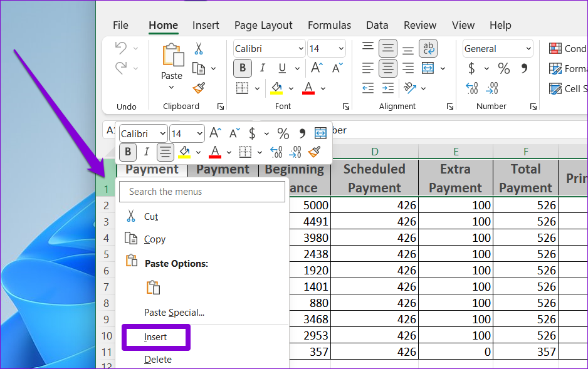Click the Search the menus field
The image size is (588, 369).
tap(202, 192)
